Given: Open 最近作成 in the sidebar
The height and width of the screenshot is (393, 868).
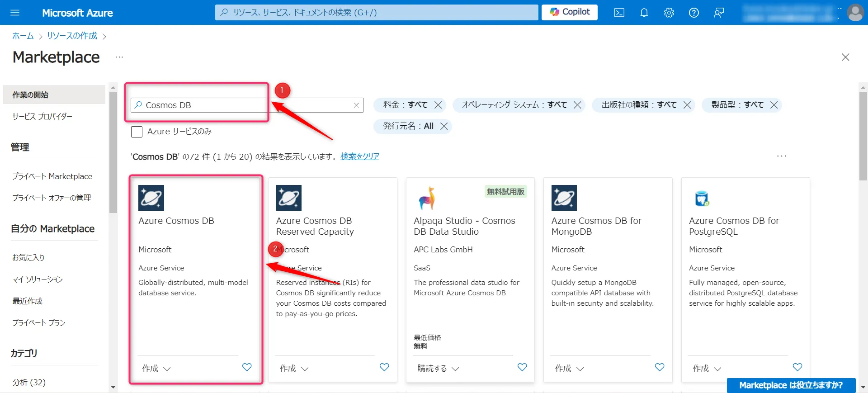Looking at the screenshot, I should pos(27,301).
